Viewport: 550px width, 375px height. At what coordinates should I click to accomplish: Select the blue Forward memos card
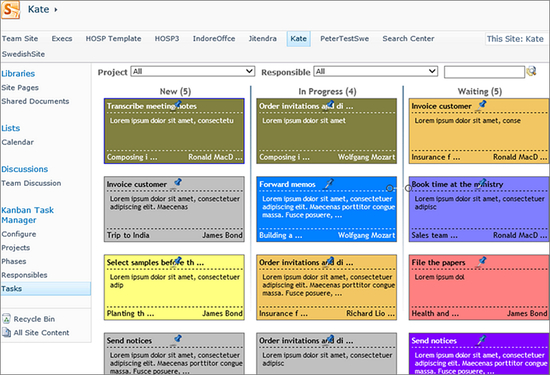coord(327,209)
